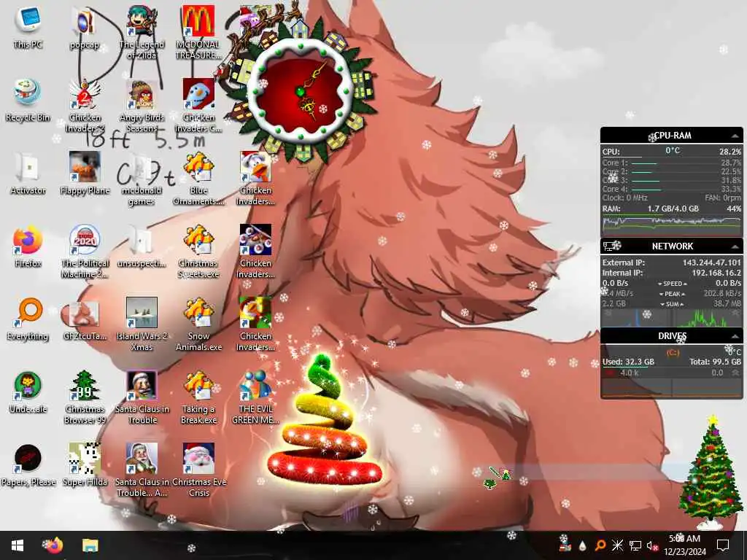
Task: Launch Angry Birds Seasons
Action: pyautogui.click(x=142, y=106)
